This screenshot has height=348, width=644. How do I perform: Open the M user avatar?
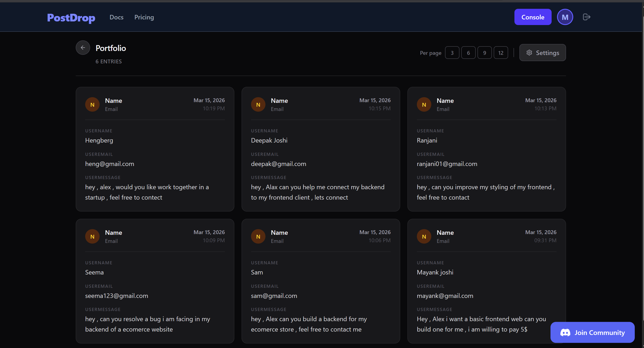tap(565, 17)
